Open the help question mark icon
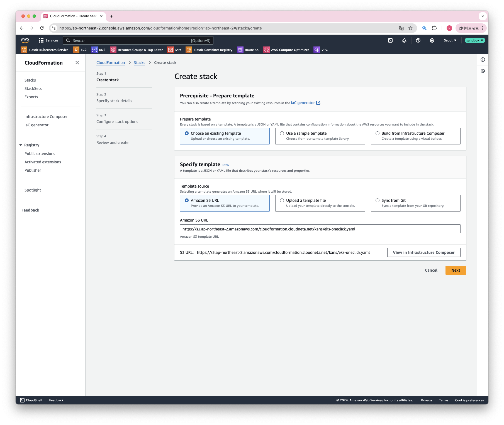The image size is (504, 425). tap(418, 40)
